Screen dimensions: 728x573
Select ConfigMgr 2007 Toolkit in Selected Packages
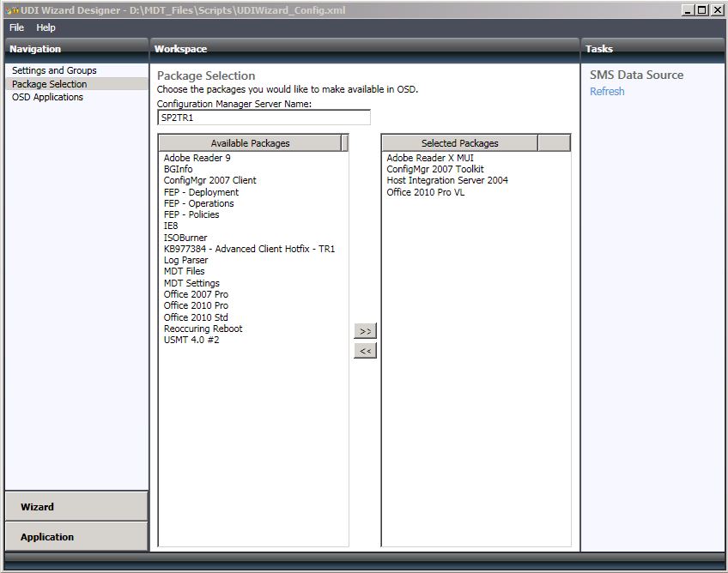[435, 169]
